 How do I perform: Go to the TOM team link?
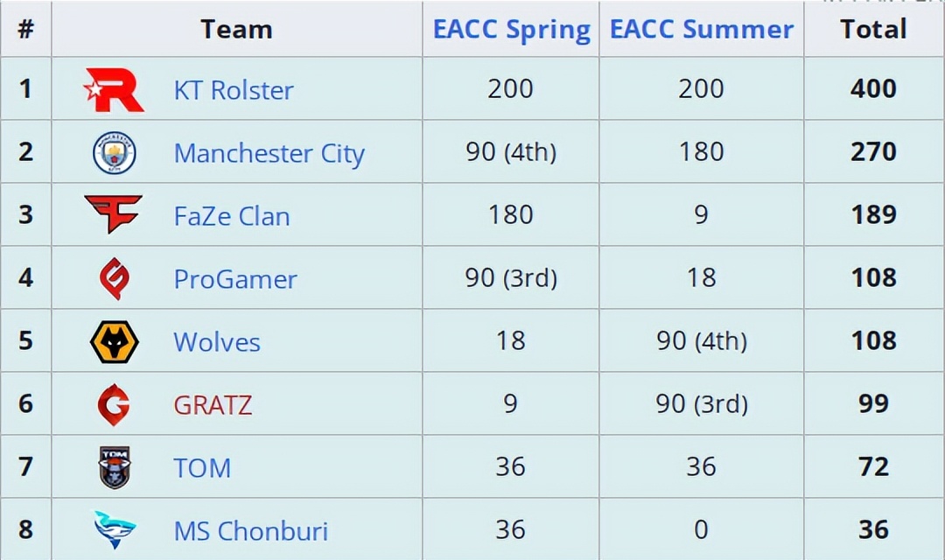pyautogui.click(x=202, y=467)
